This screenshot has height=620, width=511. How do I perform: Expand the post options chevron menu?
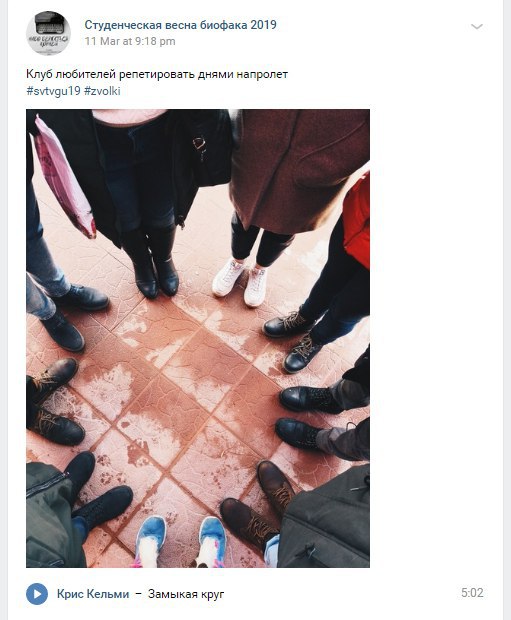click(x=477, y=26)
